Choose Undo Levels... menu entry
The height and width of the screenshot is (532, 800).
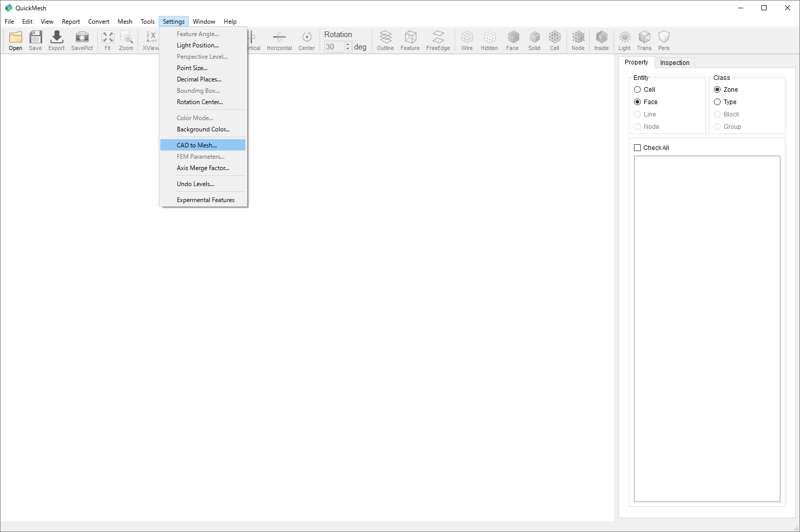[203, 184]
